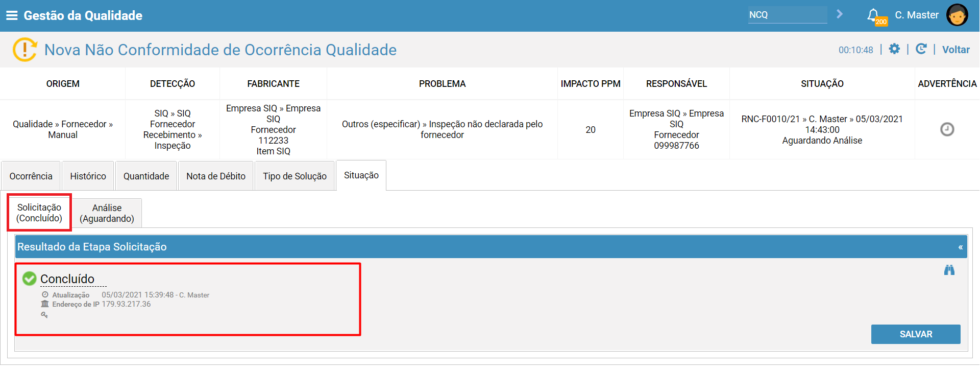Open the Nota de Débito tab
The height and width of the screenshot is (368, 980).
coord(216,176)
